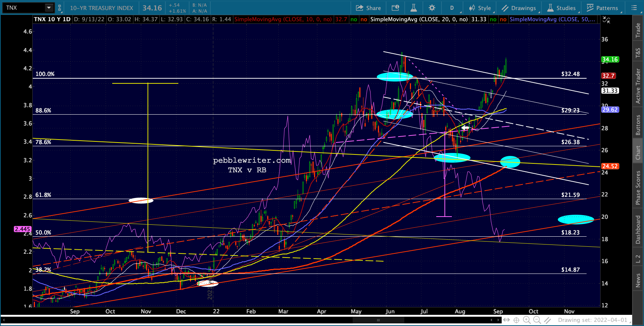Click the symbol info card icon
The height and width of the screenshot is (326, 644).
(395, 8)
